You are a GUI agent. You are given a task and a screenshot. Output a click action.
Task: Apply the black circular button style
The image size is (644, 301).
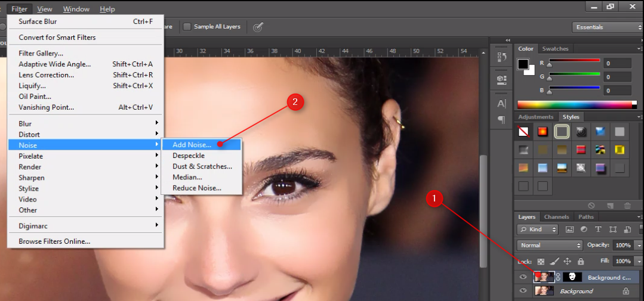pos(581,132)
